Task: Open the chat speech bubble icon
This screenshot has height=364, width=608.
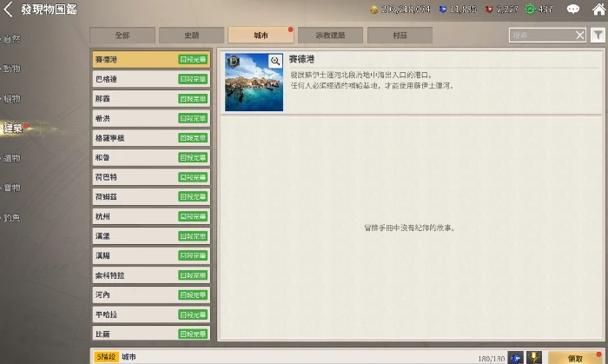Action: pos(572,10)
